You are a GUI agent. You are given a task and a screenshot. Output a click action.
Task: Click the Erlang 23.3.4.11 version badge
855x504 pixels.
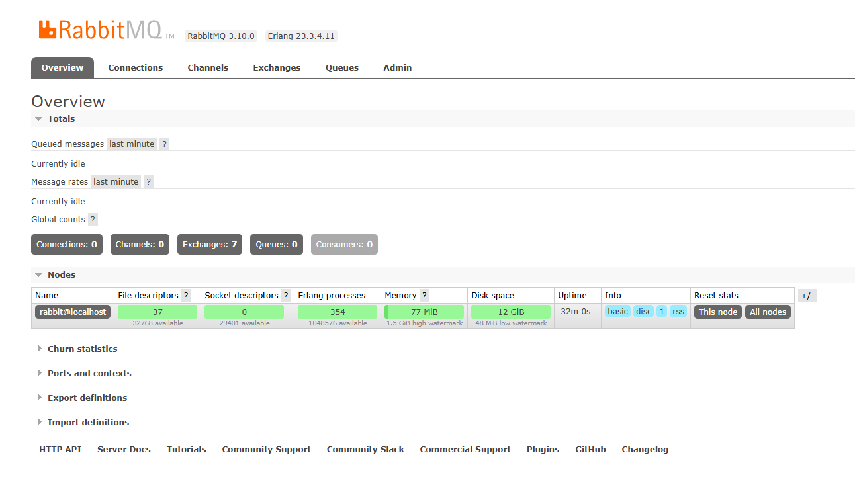(x=301, y=36)
